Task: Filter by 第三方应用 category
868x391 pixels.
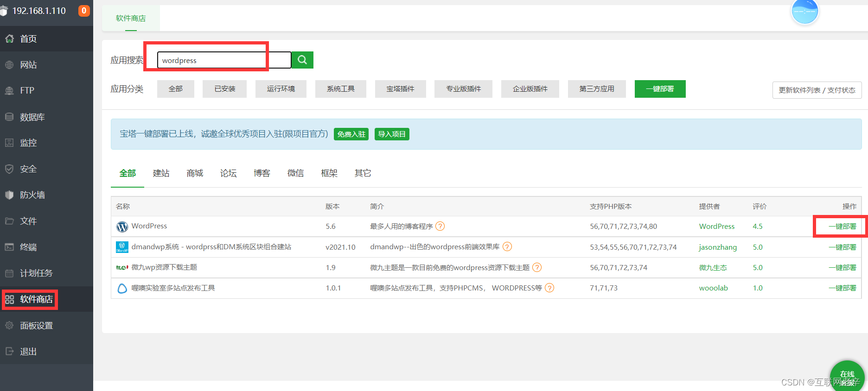Action: 597,89
